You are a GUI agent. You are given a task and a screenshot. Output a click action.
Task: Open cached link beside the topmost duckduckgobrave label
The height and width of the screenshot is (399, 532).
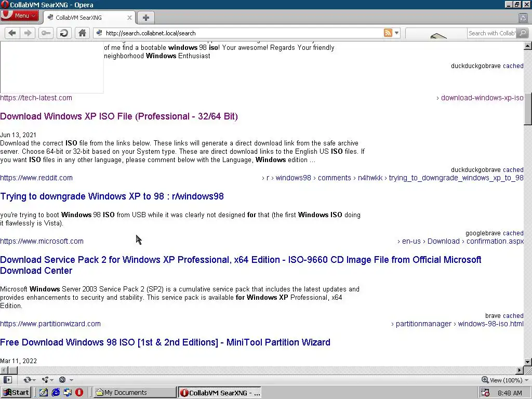point(513,66)
